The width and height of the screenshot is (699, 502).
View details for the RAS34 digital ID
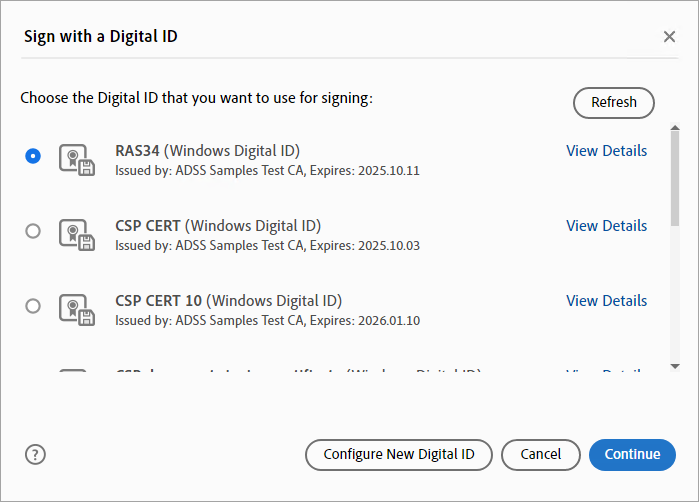click(606, 151)
